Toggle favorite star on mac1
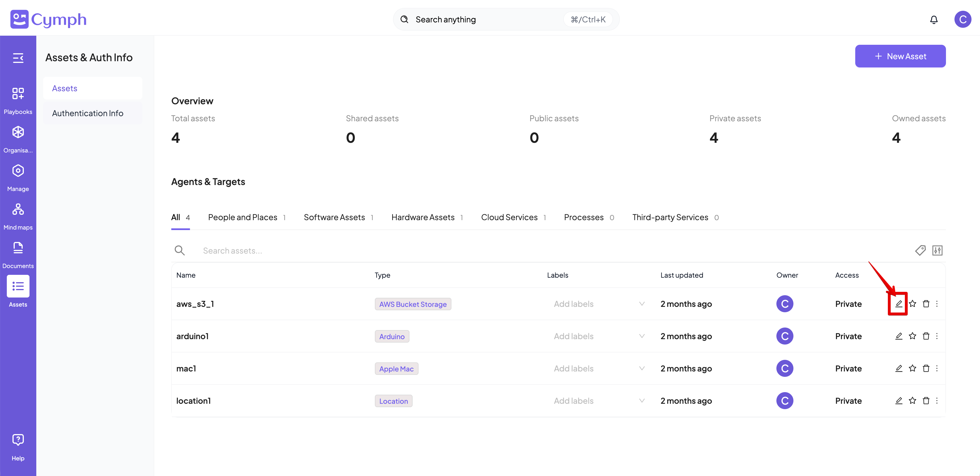 (912, 368)
